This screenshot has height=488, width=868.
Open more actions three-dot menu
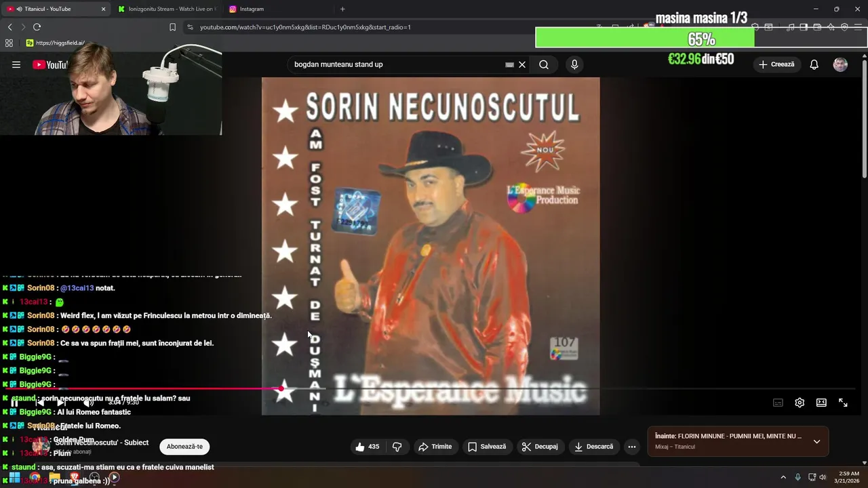tap(631, 447)
